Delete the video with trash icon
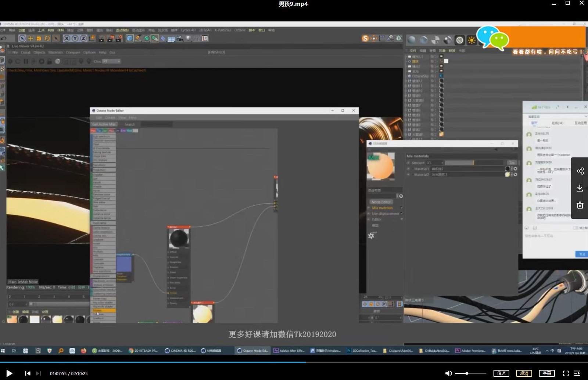 (x=580, y=205)
